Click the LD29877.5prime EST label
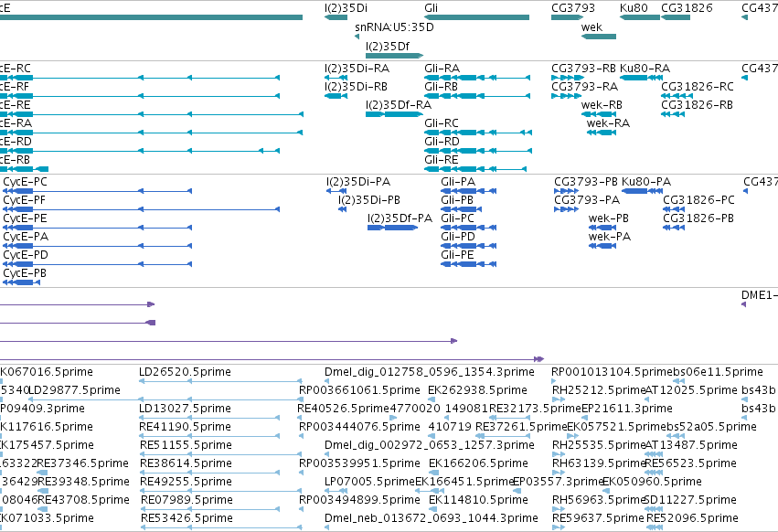778x532 pixels. tap(74, 390)
